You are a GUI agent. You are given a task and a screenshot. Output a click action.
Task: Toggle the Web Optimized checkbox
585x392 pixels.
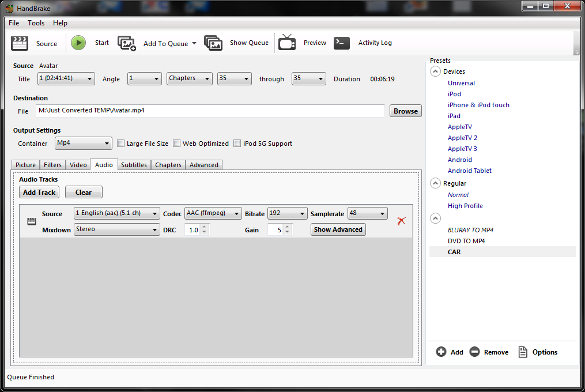176,144
